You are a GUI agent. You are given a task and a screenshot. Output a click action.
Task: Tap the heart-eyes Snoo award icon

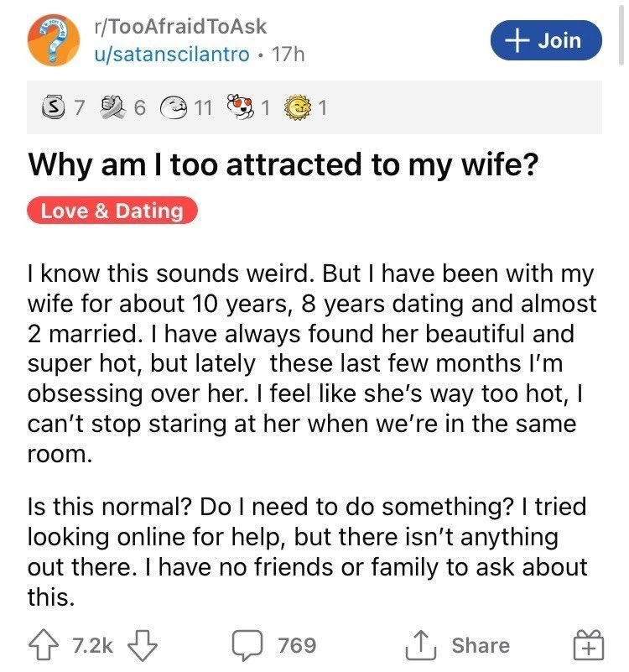tap(241, 107)
